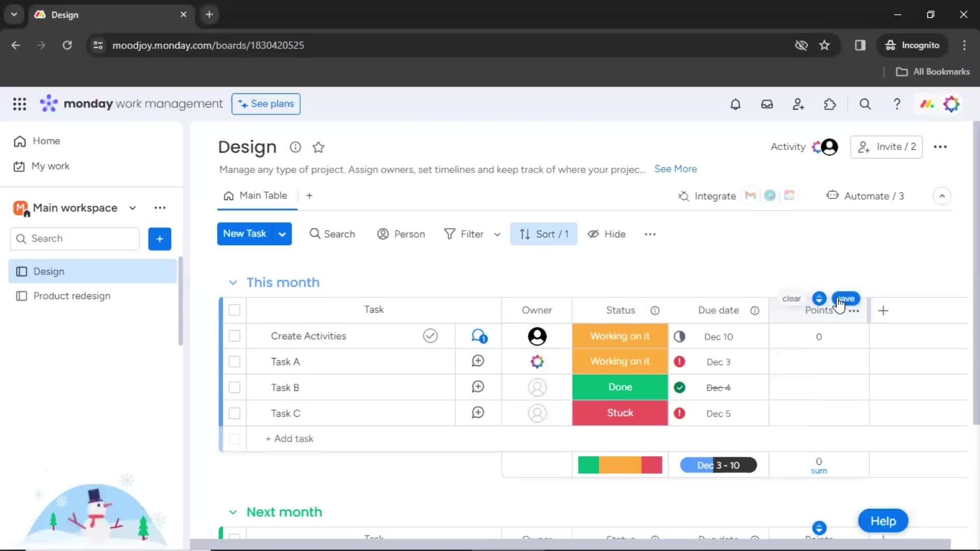Toggle the select-all checkbox in header
980x551 pixels.
(x=234, y=310)
